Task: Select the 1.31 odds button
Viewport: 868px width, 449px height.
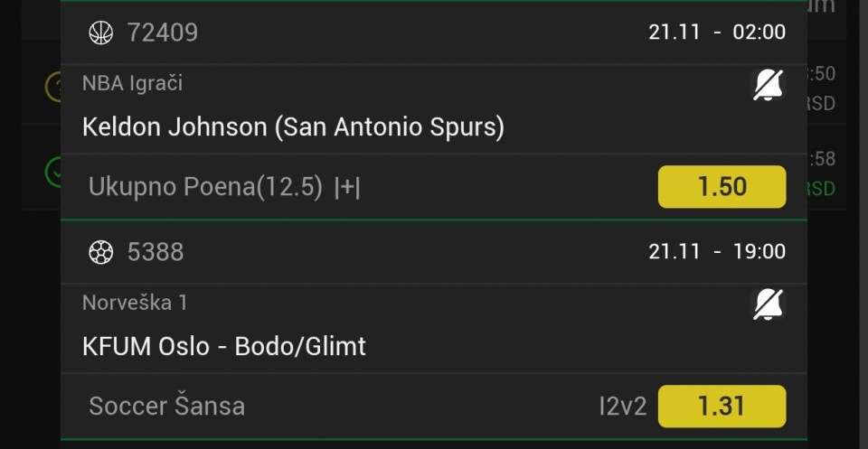Action: click(722, 407)
